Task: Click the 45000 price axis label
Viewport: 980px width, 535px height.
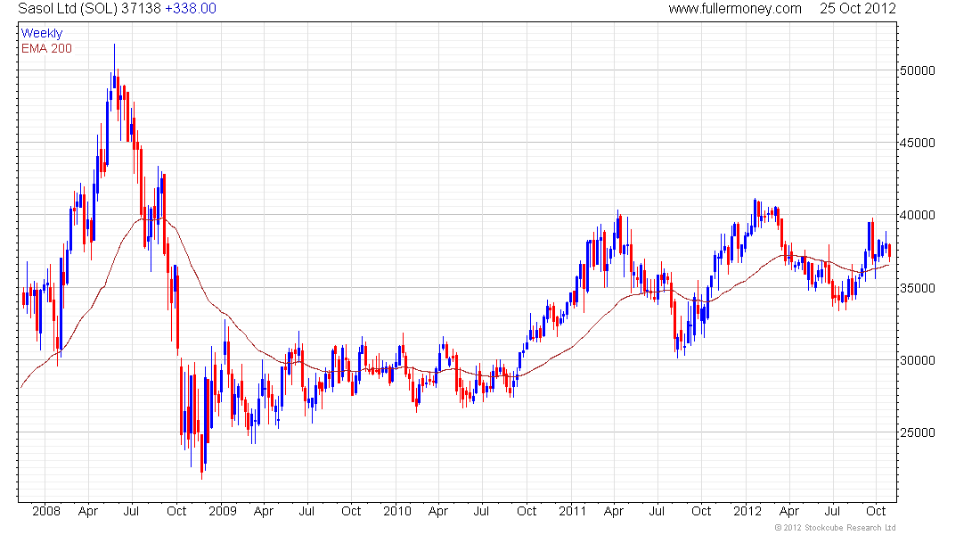Action: click(917, 143)
